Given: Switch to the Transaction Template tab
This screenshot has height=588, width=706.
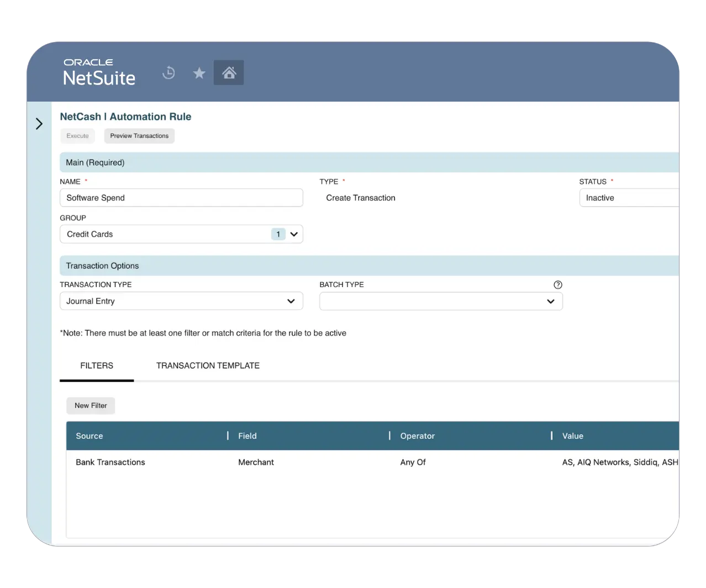Looking at the screenshot, I should [208, 365].
